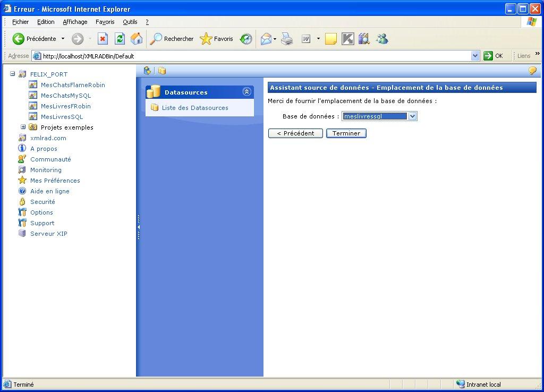This screenshot has width=544, height=392.
Task: Click the Précédent wizard button
Action: point(295,133)
